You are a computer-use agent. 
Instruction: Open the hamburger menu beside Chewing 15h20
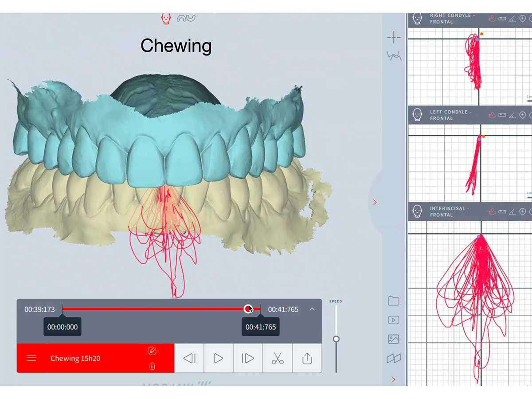point(31,358)
